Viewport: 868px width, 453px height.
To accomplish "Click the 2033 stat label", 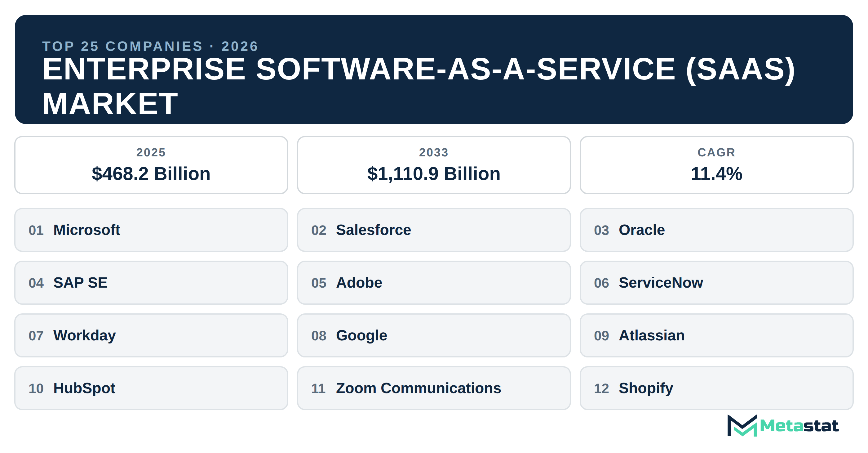I will click(x=434, y=152).
